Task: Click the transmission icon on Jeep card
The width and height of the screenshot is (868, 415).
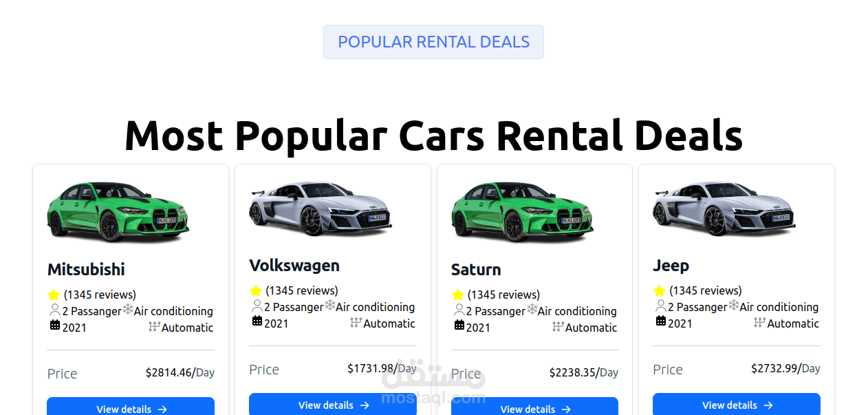Action: coord(759,323)
